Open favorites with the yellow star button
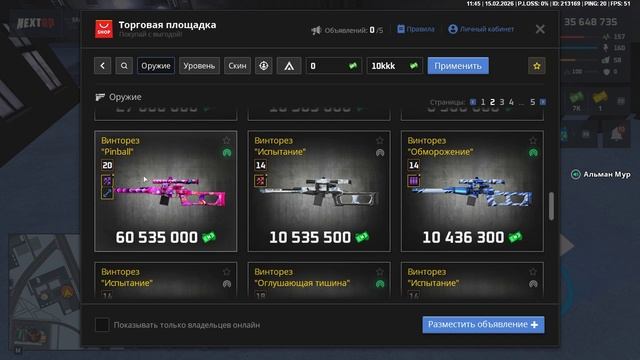640x360 pixels. coord(537,66)
